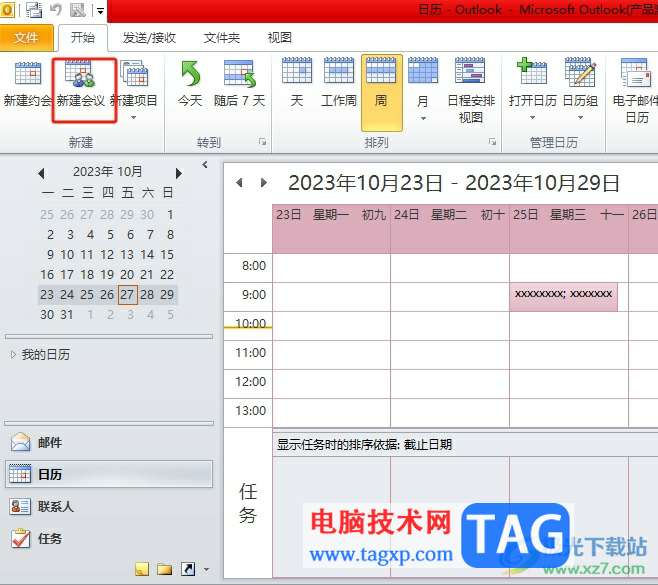Expand the 新建项目 dropdown arrow
The width and height of the screenshot is (658, 585).
[133, 118]
